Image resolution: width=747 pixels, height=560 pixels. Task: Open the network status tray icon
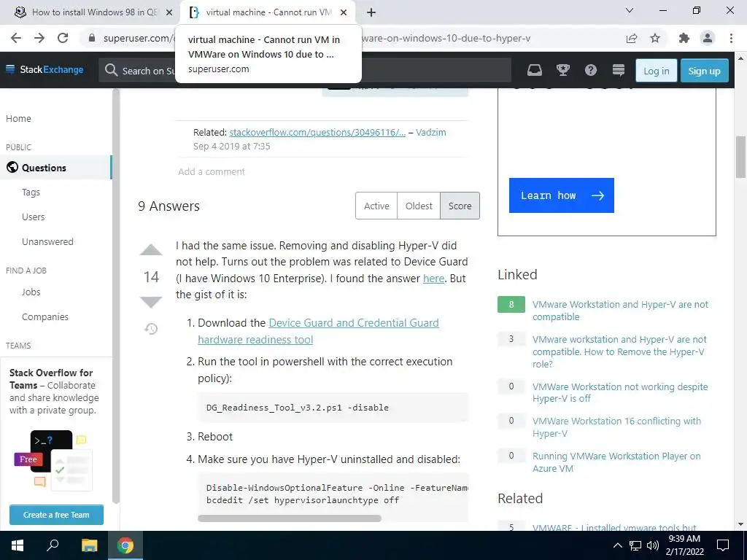[635, 545]
